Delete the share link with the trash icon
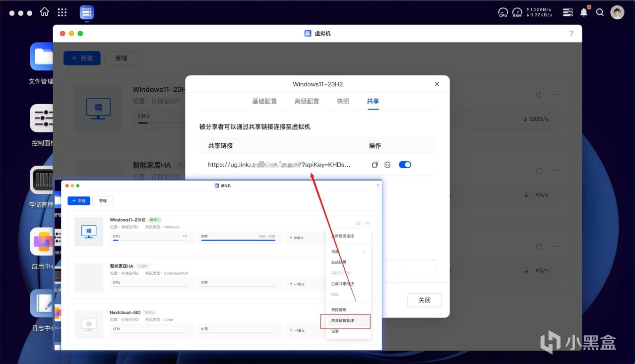 click(x=388, y=165)
